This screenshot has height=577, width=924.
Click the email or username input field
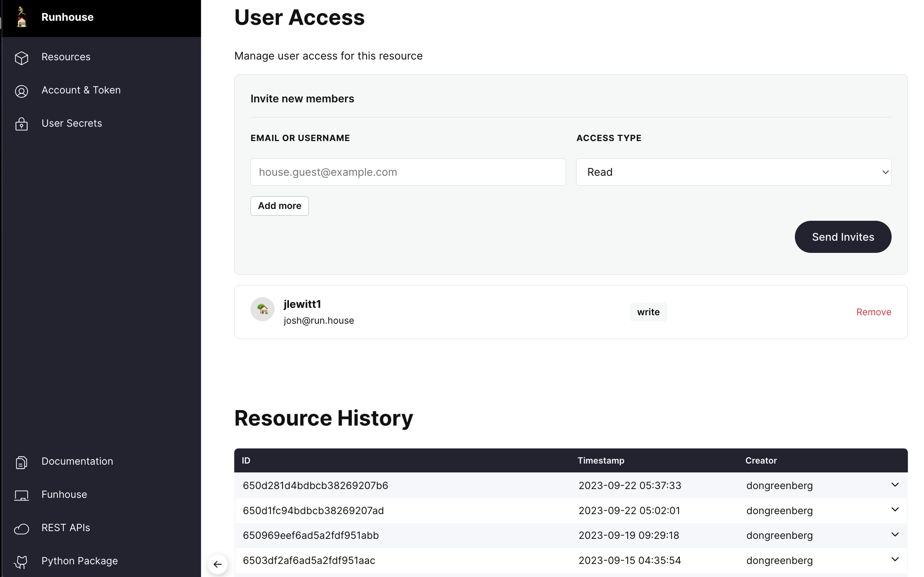[408, 172]
